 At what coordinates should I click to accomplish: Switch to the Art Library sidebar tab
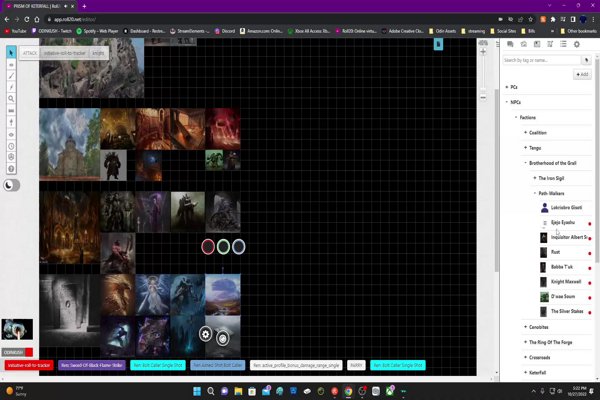tap(523, 44)
